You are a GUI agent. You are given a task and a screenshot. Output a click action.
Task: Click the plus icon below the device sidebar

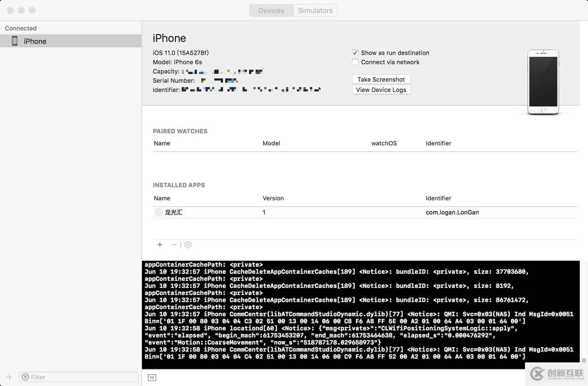coord(9,377)
